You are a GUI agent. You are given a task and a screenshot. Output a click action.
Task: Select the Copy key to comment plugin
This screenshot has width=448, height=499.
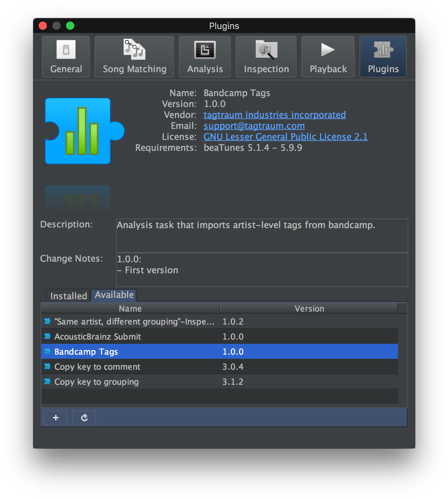tap(97, 366)
